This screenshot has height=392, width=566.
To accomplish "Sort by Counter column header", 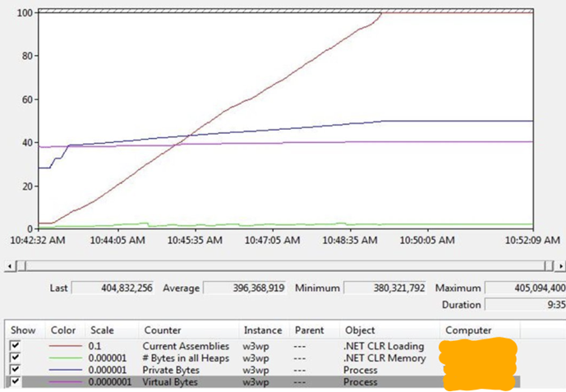I will (x=163, y=330).
